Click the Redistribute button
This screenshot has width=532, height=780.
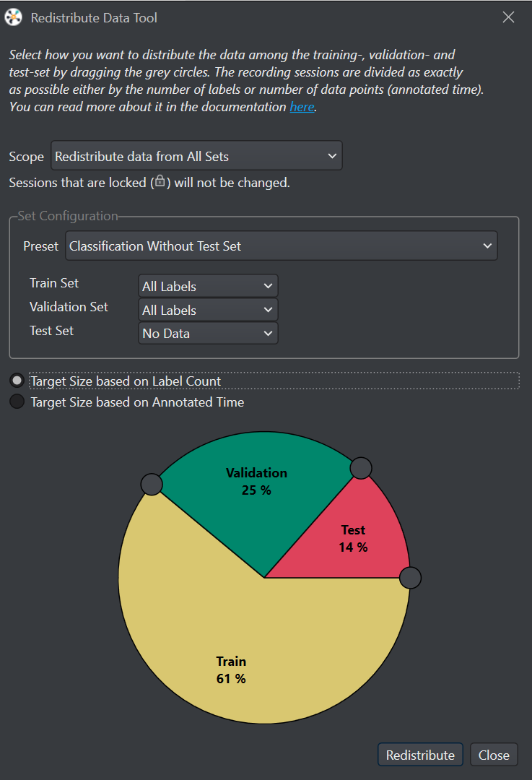coord(420,755)
